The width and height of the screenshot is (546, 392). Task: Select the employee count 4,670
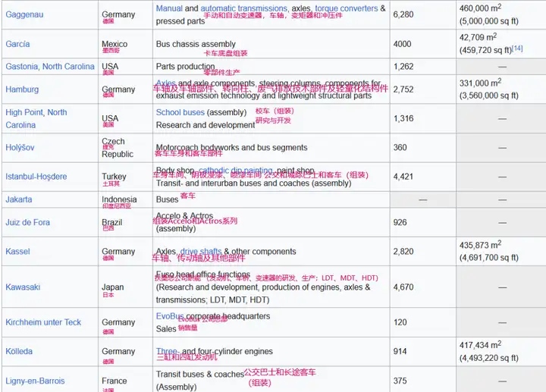pyautogui.click(x=403, y=287)
